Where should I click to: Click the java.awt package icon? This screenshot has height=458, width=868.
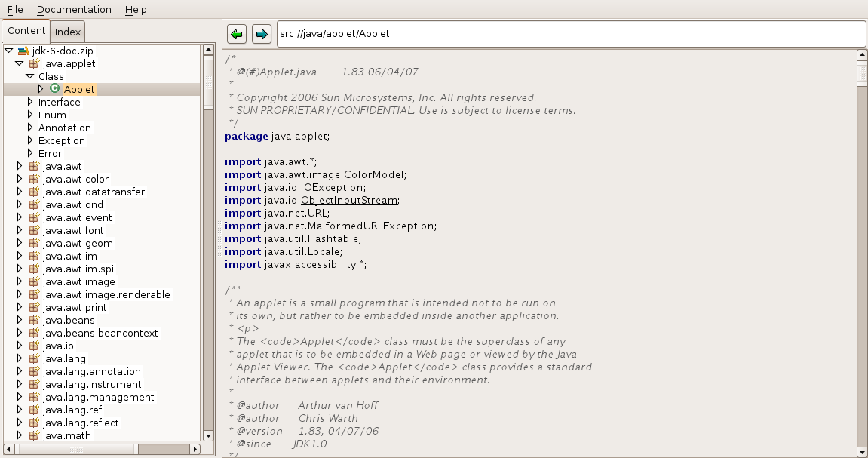(34, 166)
